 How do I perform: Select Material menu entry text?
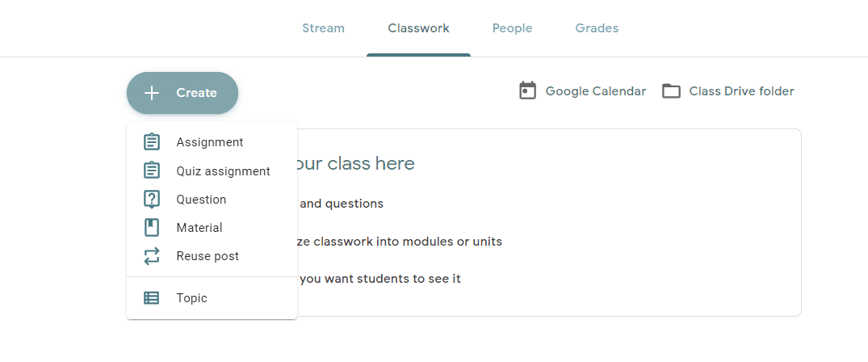[199, 228]
